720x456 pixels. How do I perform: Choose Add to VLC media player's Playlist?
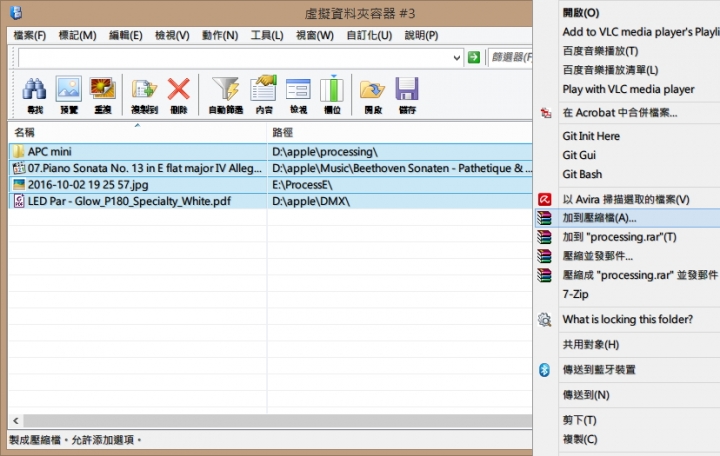(x=641, y=32)
